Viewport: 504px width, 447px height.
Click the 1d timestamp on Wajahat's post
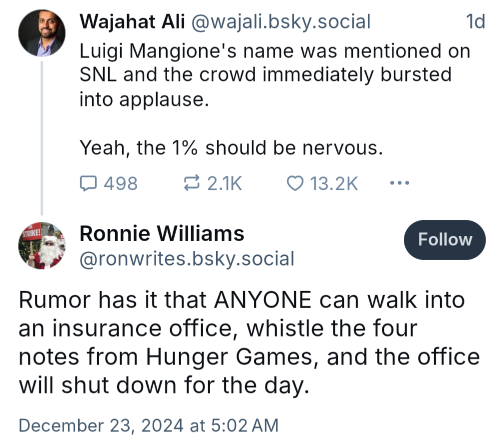pyautogui.click(x=475, y=21)
